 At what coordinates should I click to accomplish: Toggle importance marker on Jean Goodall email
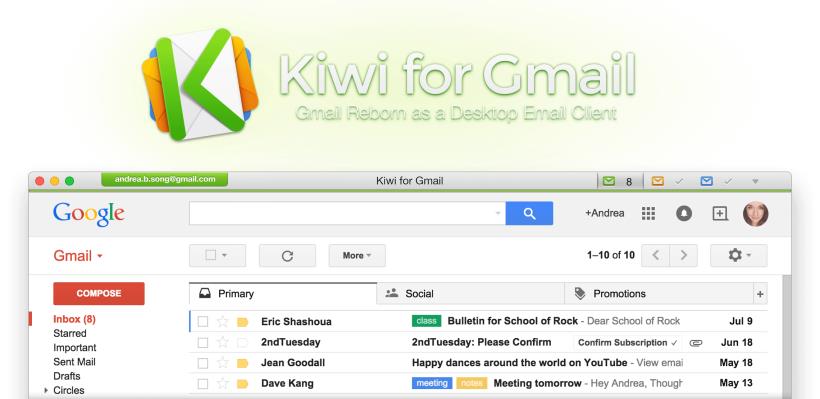242,363
